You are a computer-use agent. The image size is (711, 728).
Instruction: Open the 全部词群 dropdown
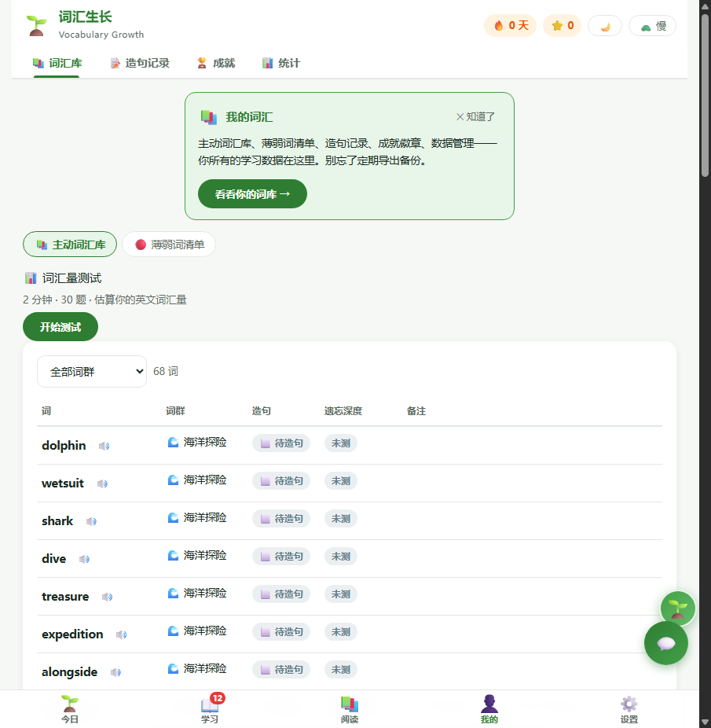[92, 371]
